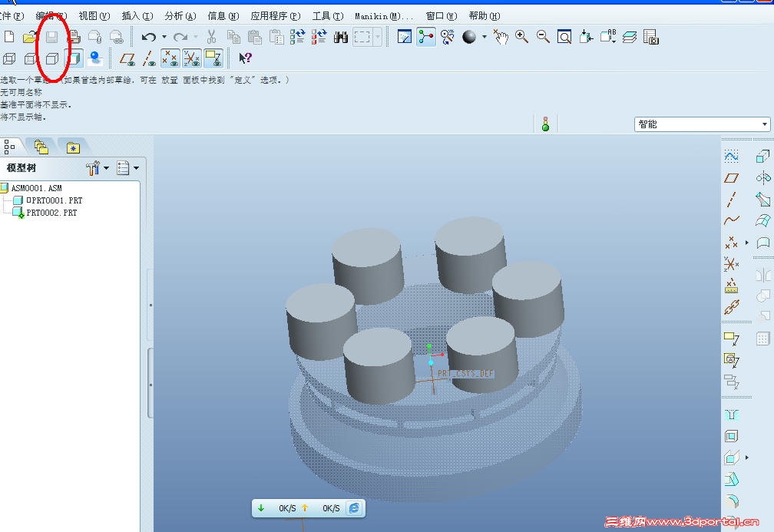Open the model tree settings dropdown
Screen dimensions: 774x532
coord(98,168)
